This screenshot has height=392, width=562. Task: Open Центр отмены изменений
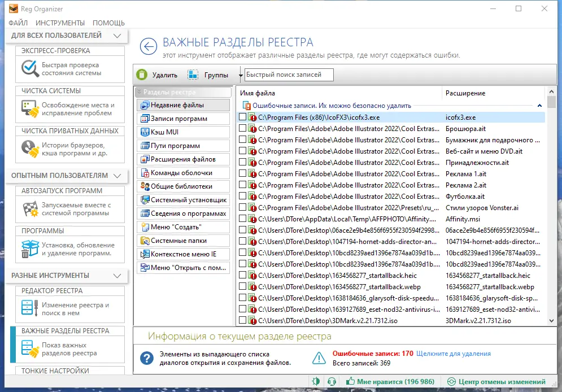496,382
